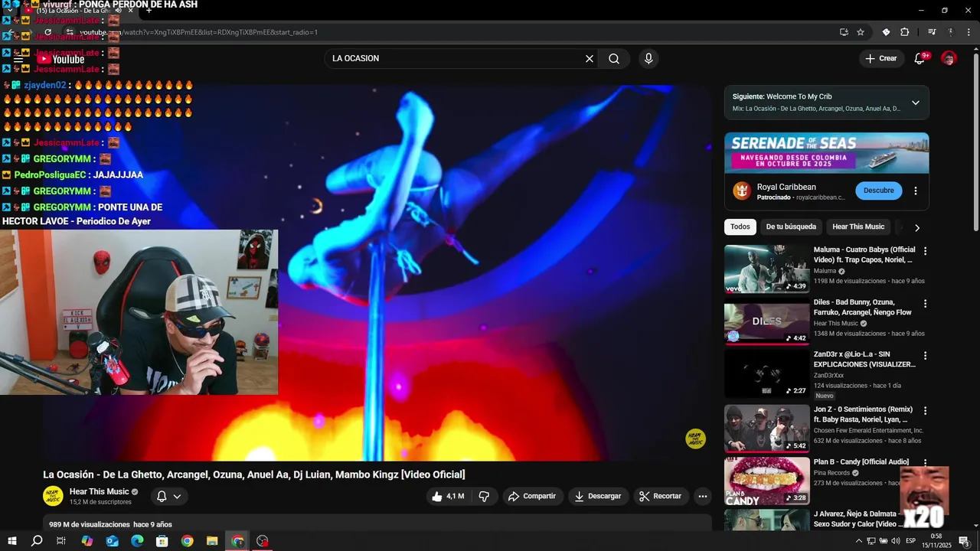
Task: Open the volume icon in system tray
Action: 895,541
